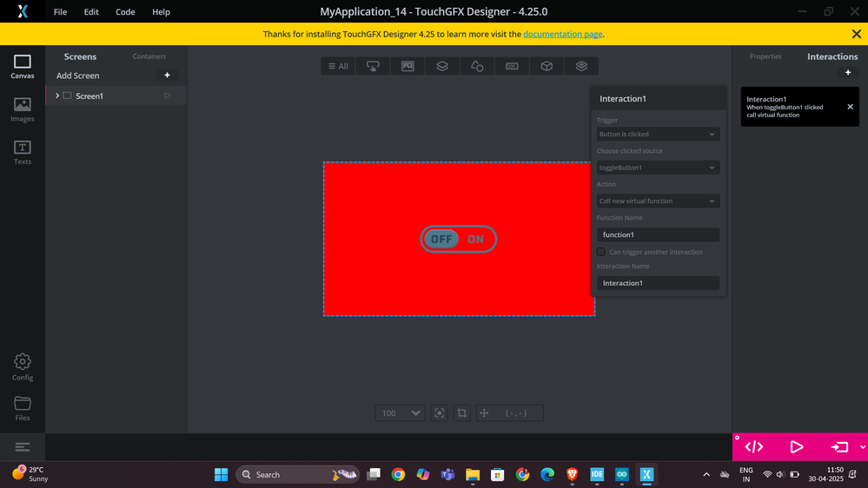Switch to the Containers tab
This screenshot has width=868, height=488.
(149, 56)
